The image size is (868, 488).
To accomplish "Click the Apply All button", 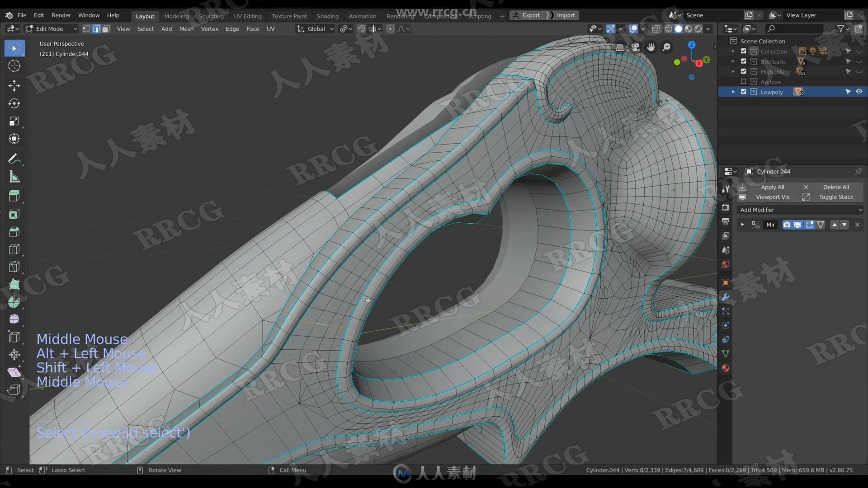I will click(x=772, y=187).
